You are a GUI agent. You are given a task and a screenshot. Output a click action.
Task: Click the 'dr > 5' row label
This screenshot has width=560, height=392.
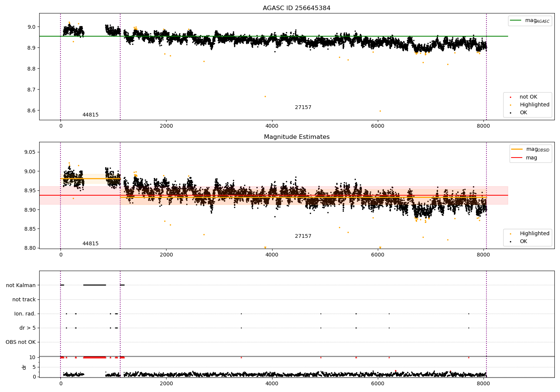click(28, 328)
